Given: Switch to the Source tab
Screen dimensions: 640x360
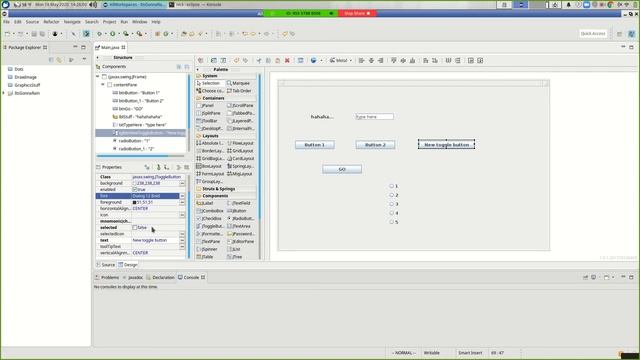Looking at the screenshot, I should coord(106,265).
